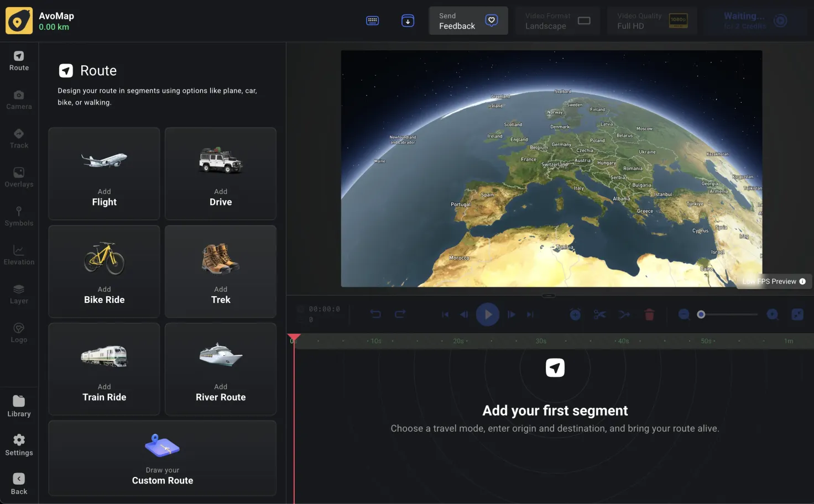This screenshot has width=814, height=504.
Task: Open the Track sidebar tab
Action: (19, 139)
